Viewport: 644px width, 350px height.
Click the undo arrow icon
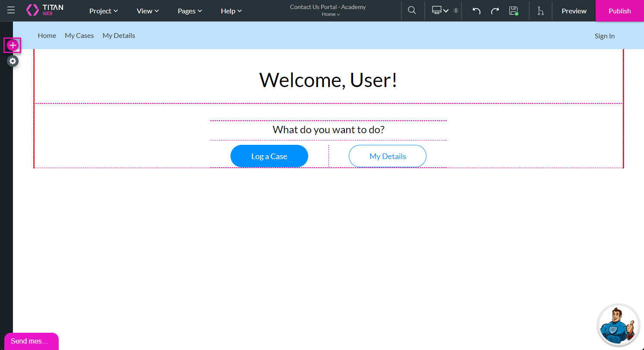[x=477, y=11]
